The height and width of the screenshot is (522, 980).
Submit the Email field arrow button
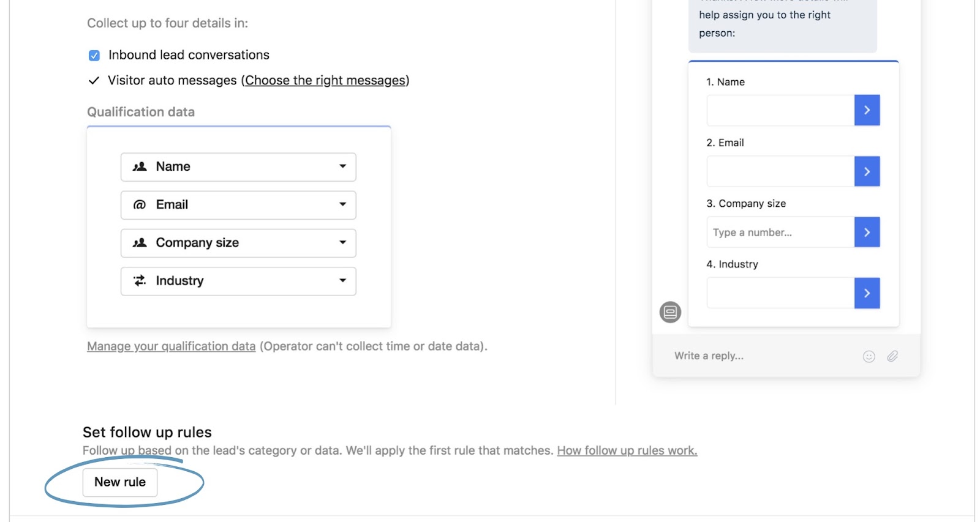click(867, 171)
